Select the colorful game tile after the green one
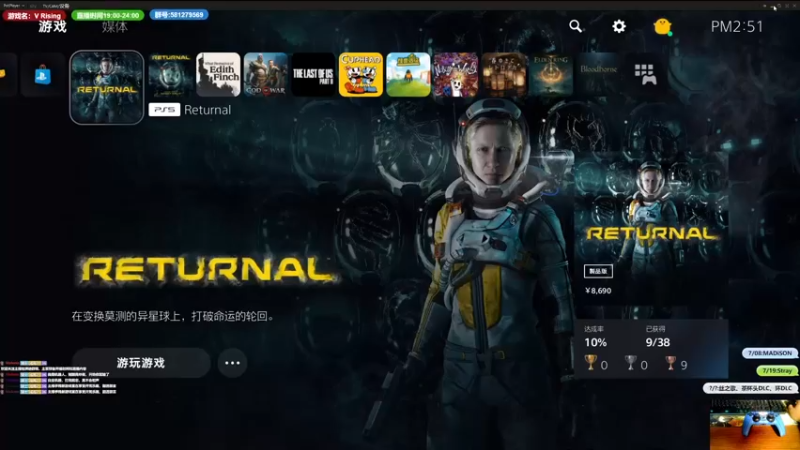Image resolution: width=800 pixels, height=450 pixels. click(456, 74)
